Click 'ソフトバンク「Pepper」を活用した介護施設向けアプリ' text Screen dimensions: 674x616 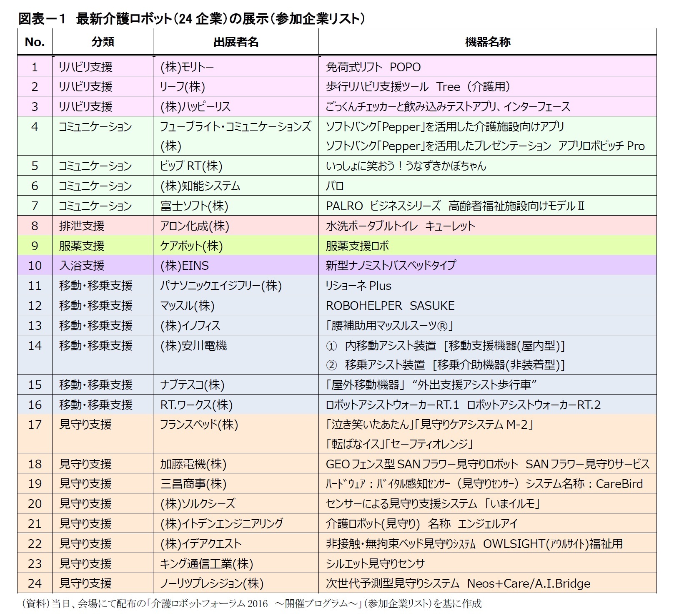point(445,127)
